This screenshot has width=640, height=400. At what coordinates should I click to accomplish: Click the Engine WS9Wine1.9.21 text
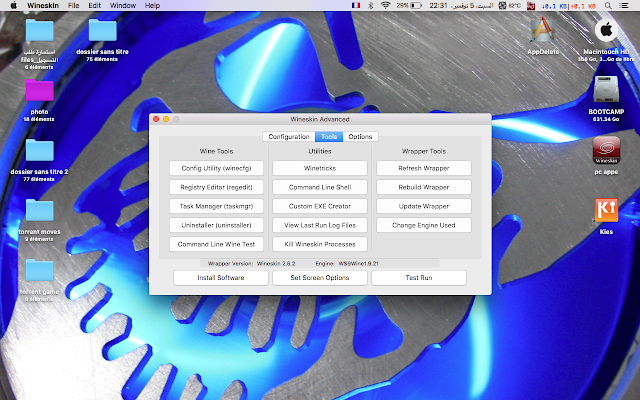tap(347, 264)
